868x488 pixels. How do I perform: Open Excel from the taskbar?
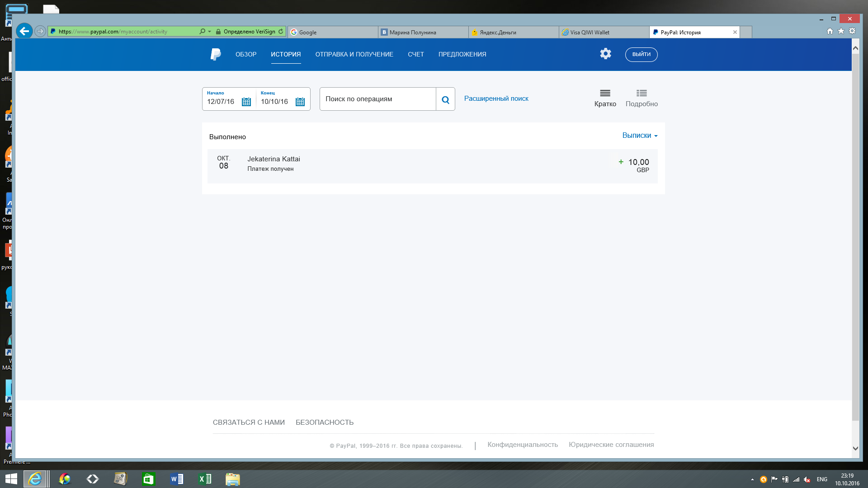[x=205, y=479]
